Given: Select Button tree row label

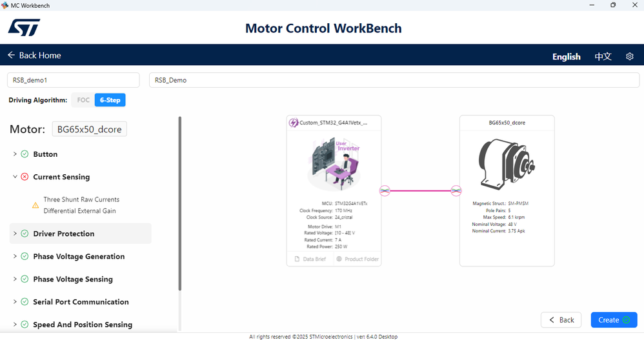Looking at the screenshot, I should click(45, 154).
